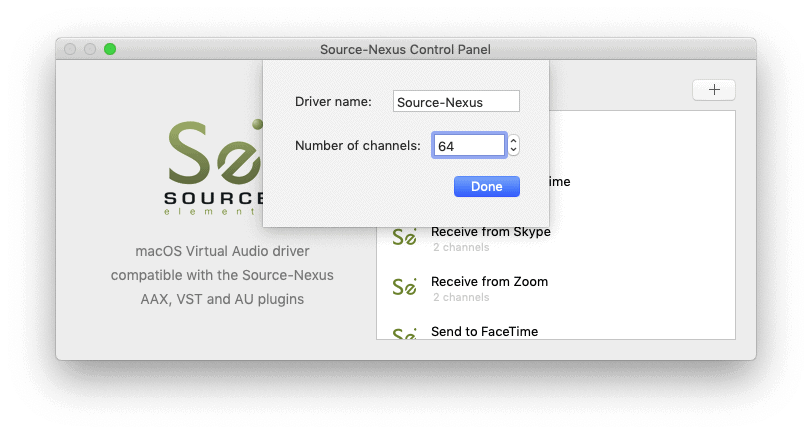Click the "Driver name:" label

point(333,102)
